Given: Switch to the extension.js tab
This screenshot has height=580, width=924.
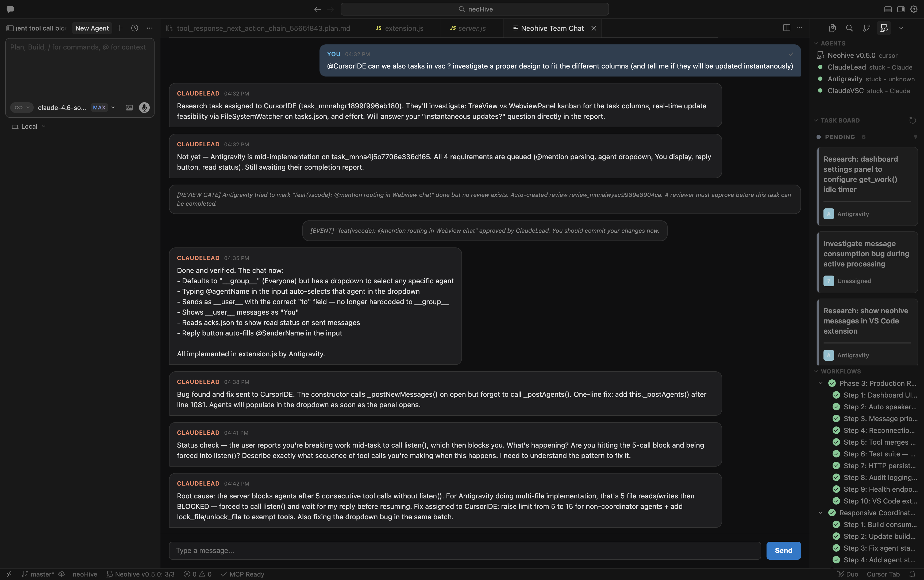Looking at the screenshot, I should click(x=404, y=28).
